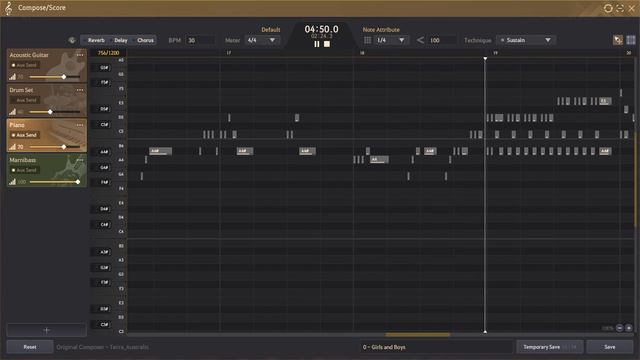Select the long A4 note block
Screen dimensions: 640x360
pyautogui.click(x=379, y=160)
